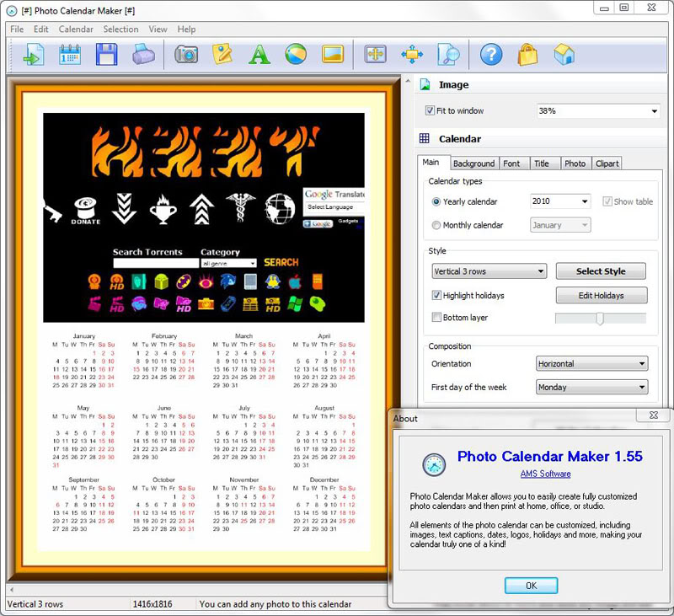Close the About dialog
This screenshot has width=674, height=616.
coord(654,415)
